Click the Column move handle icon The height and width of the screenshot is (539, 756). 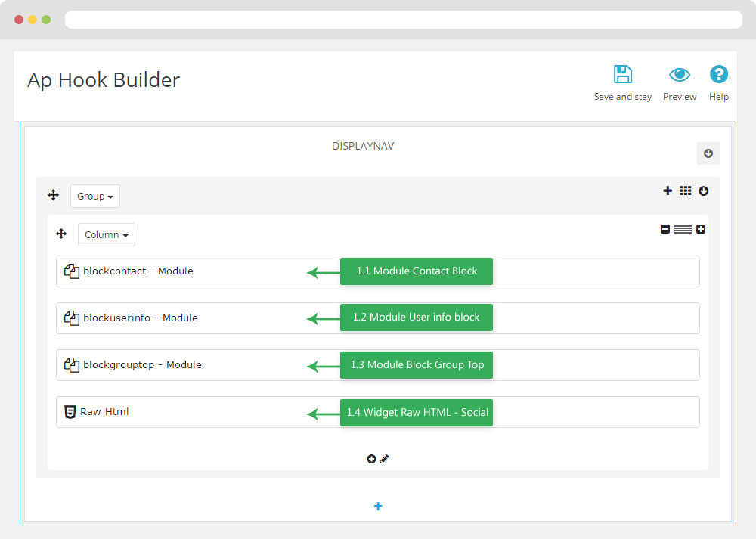[61, 234]
